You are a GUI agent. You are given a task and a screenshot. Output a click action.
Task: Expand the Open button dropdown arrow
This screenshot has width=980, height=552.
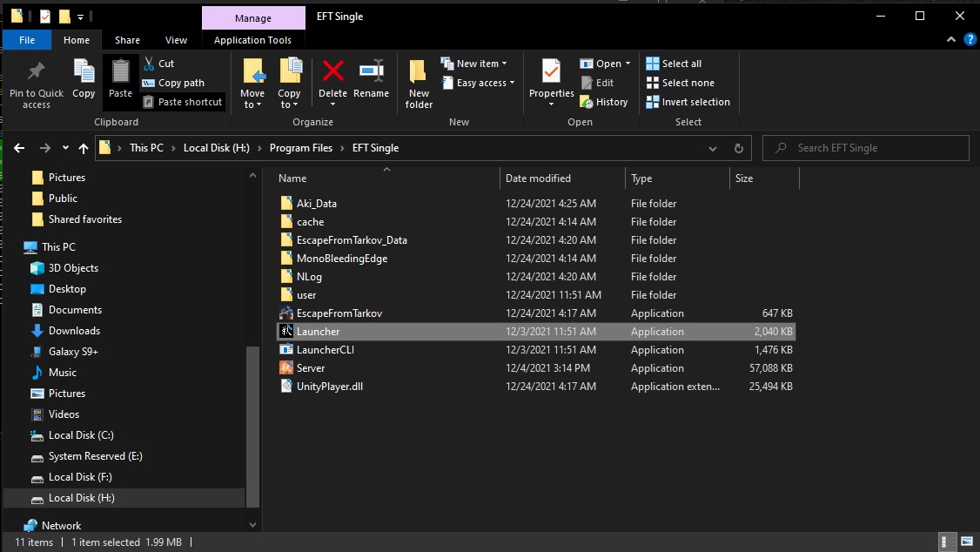pyautogui.click(x=628, y=64)
